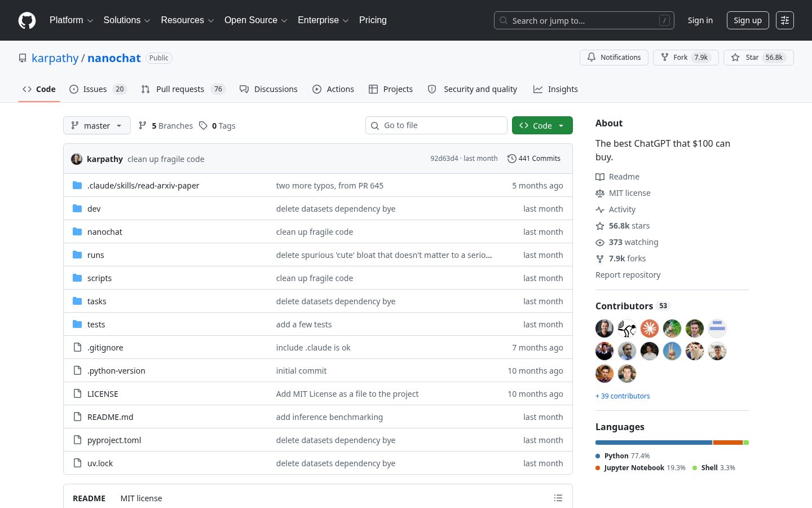Image resolution: width=812 pixels, height=508 pixels.
Task: Open the tasks folder
Action: tap(97, 301)
